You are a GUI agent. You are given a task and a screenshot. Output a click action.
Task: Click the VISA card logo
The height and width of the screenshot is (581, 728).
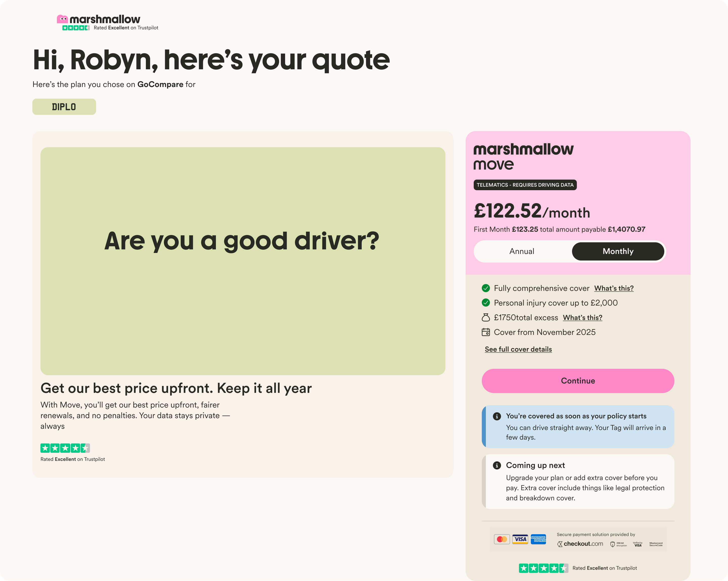(520, 539)
